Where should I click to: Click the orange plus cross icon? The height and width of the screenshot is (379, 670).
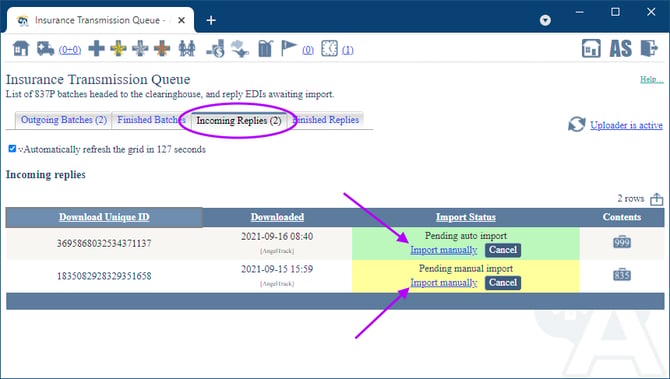[162, 49]
